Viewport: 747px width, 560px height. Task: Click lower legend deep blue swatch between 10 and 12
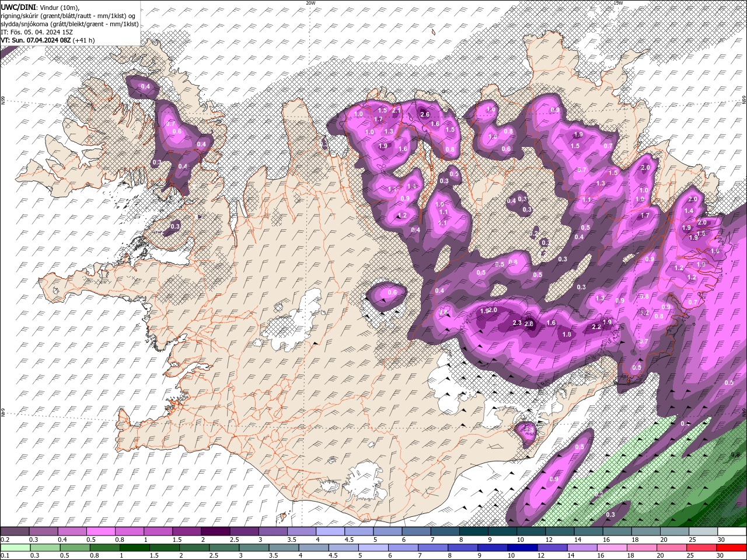pos(522,548)
